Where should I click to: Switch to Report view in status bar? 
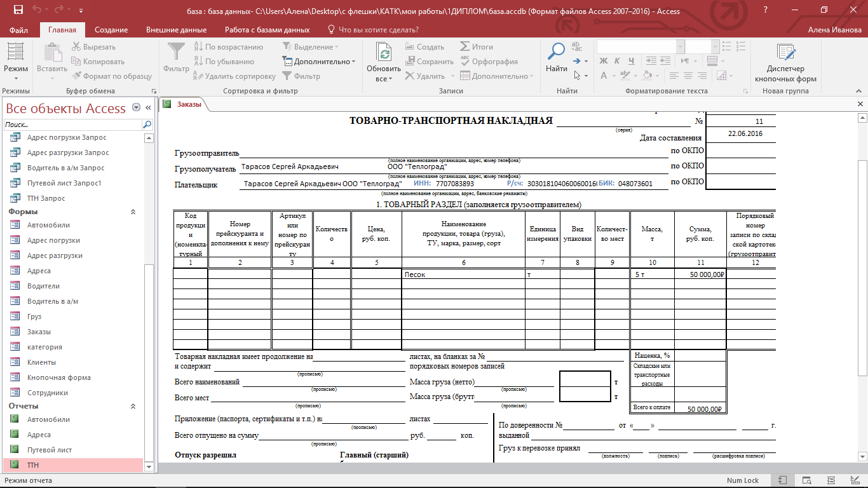(783, 480)
